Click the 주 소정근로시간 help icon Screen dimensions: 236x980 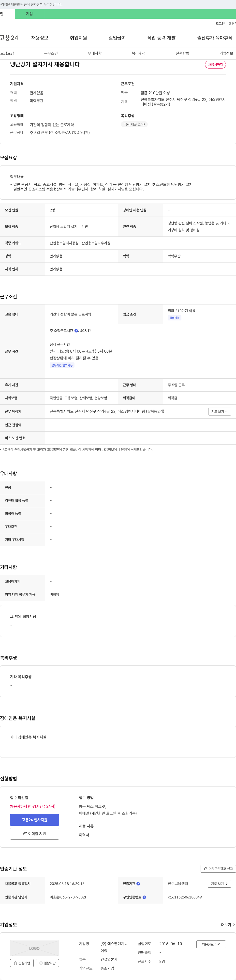point(76,331)
